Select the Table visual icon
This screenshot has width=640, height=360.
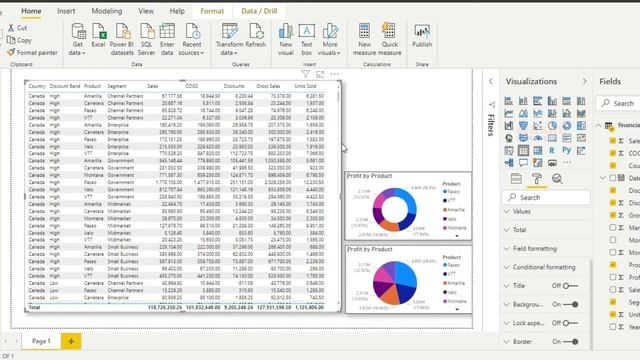pyautogui.click(x=523, y=151)
